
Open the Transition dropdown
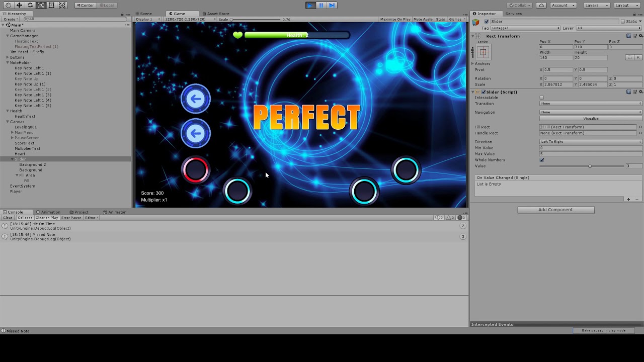pyautogui.click(x=589, y=104)
